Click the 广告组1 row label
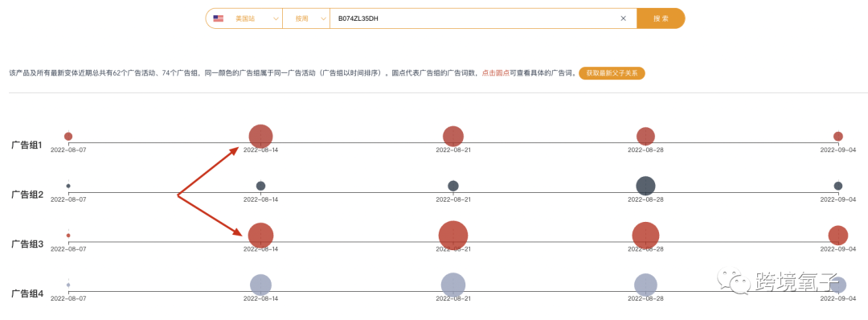This screenshot has height=320, width=868. click(27, 145)
